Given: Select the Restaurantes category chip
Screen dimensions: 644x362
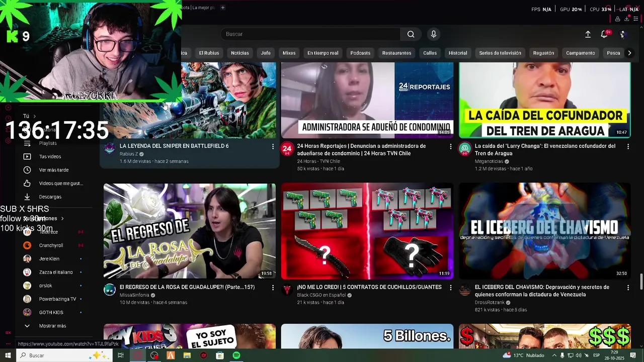Looking at the screenshot, I should coord(396,53).
